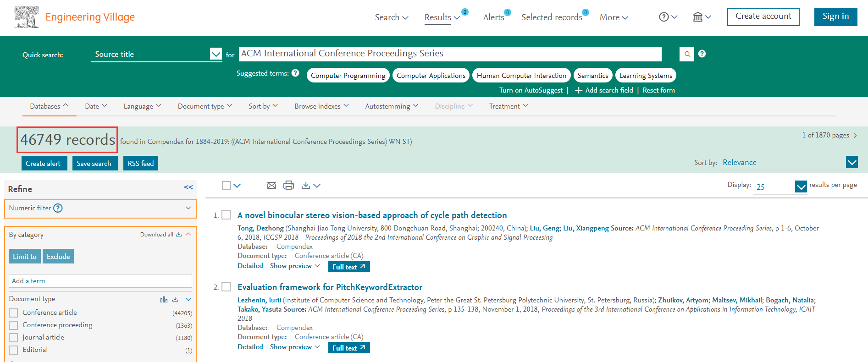The height and width of the screenshot is (362, 868).
Task: Open Document type bar chart icon
Action: click(164, 299)
